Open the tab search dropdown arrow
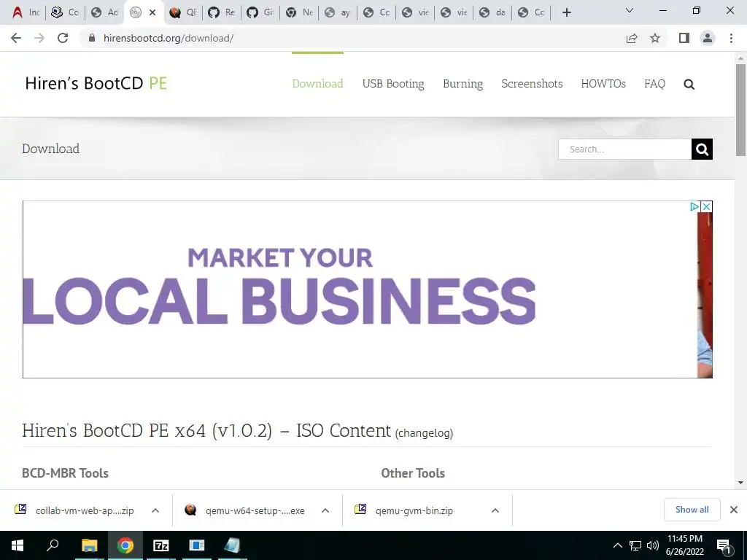Image resolution: width=747 pixels, height=560 pixels. click(x=630, y=10)
